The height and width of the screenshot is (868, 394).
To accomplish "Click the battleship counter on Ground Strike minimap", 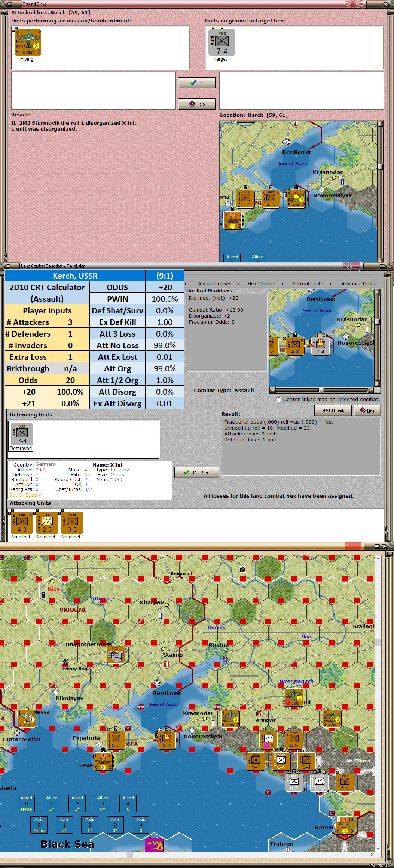I will [x=232, y=220].
